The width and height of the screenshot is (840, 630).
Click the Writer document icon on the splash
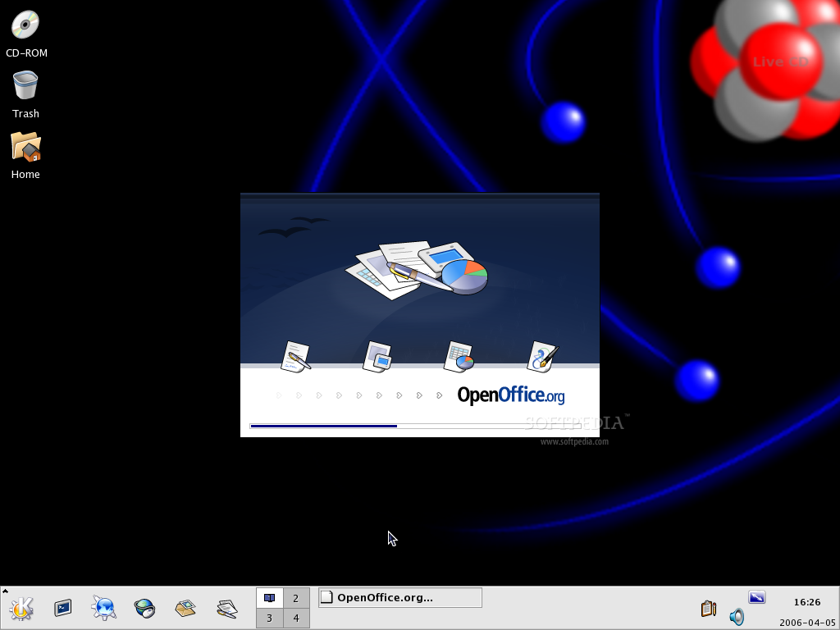click(295, 356)
